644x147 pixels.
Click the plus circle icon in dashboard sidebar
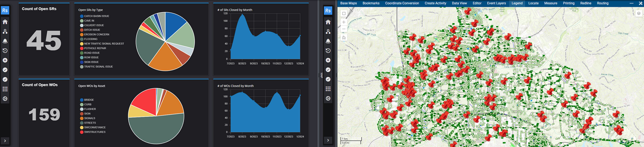5,60
